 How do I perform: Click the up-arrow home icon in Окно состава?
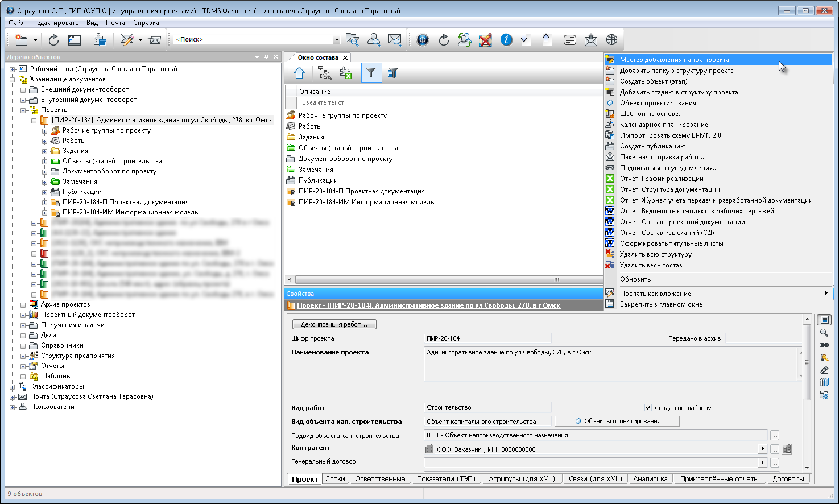299,73
